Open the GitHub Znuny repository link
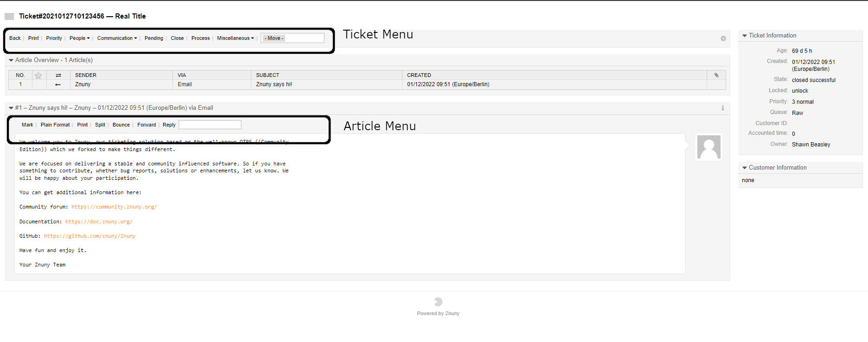 [89, 236]
